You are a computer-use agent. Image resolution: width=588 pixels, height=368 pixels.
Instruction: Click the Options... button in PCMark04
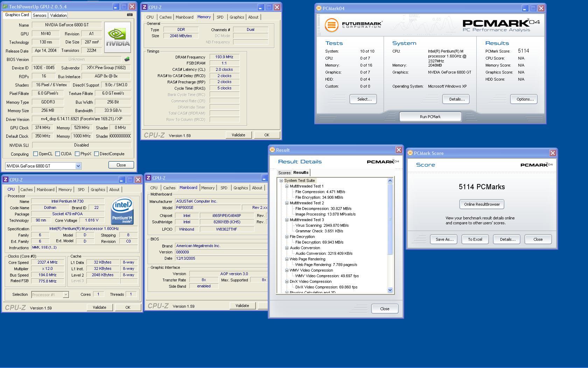[x=524, y=99]
